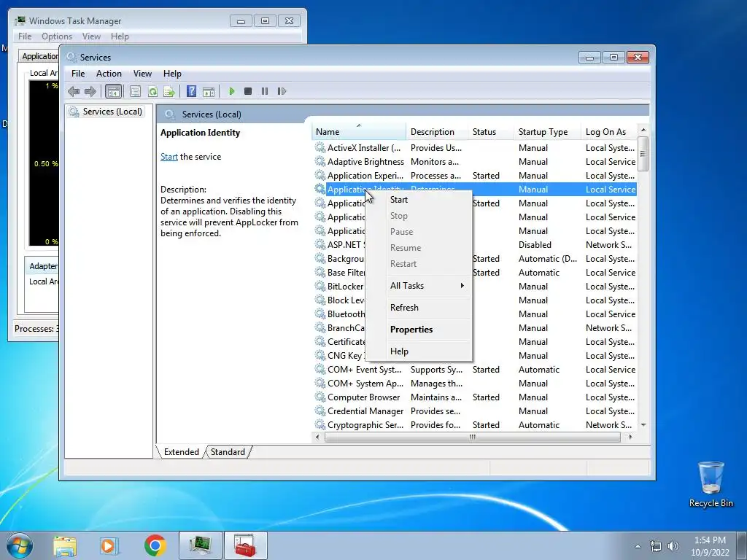Image resolution: width=747 pixels, height=560 pixels.
Task: Click the green Start Service play icon
Action: pos(231,91)
